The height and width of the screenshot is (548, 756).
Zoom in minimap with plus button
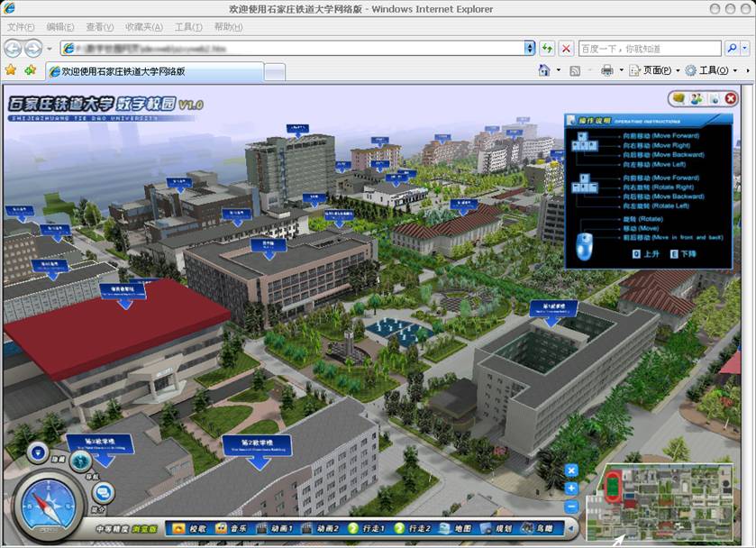[571, 488]
